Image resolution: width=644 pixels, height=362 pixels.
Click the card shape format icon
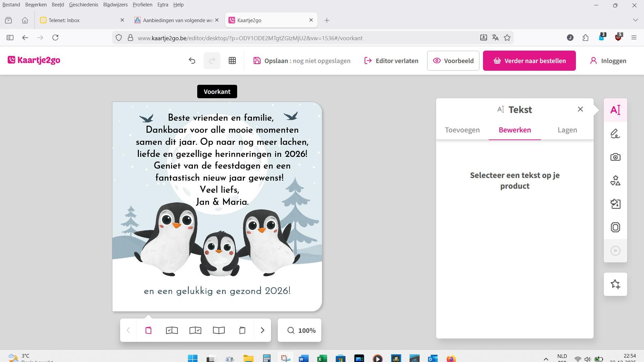coord(615,227)
